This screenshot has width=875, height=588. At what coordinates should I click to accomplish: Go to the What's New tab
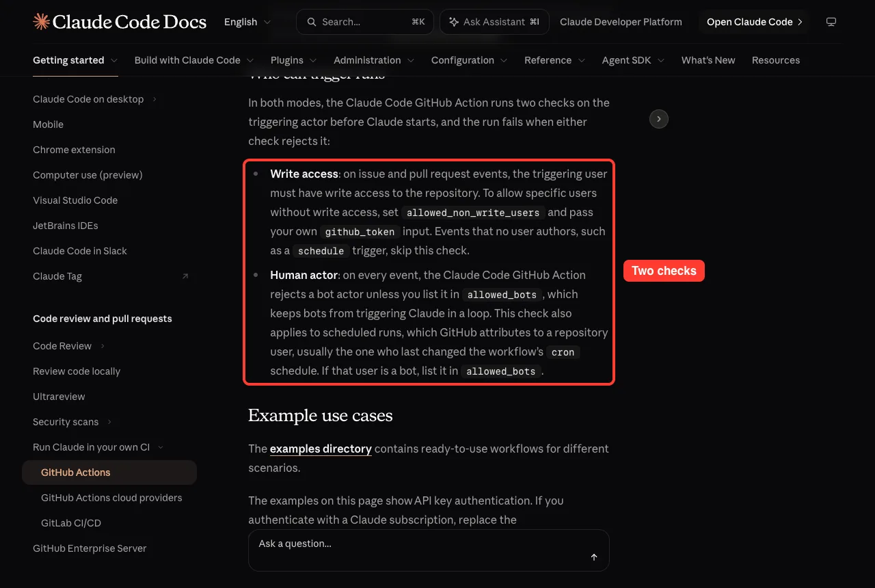pos(708,60)
